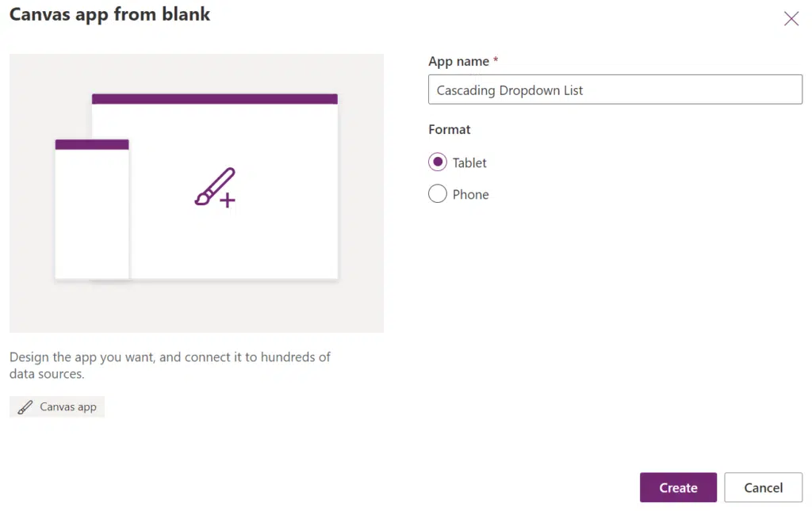Image resolution: width=812 pixels, height=511 pixels.
Task: Click the Format section heading
Action: click(x=449, y=129)
